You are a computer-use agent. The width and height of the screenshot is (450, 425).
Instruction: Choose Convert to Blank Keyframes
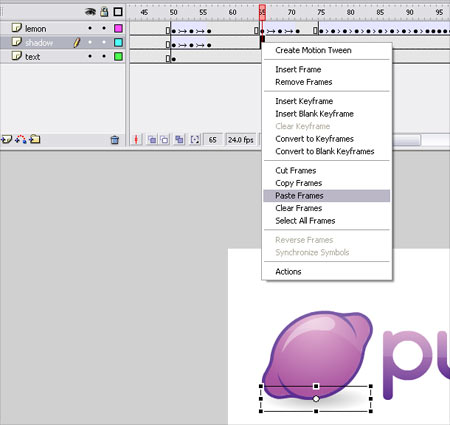click(x=325, y=151)
